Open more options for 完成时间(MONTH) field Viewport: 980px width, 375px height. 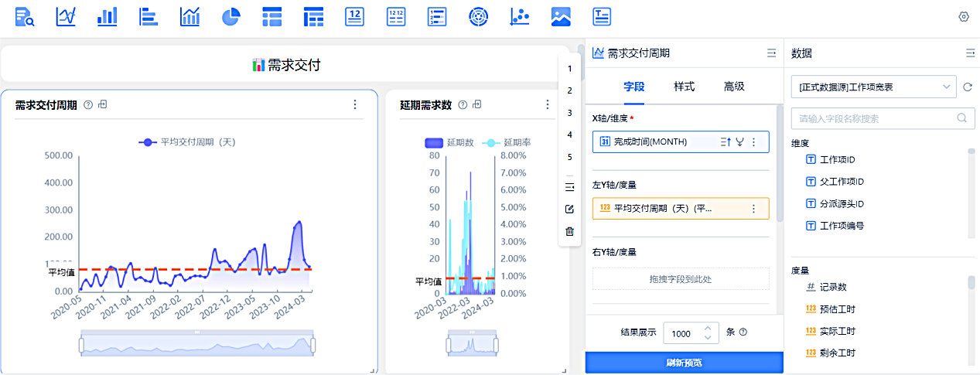pos(753,142)
